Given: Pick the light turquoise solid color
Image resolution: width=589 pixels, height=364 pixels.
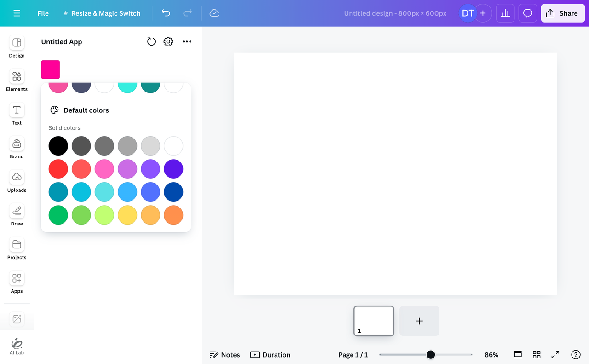Looking at the screenshot, I should (104, 192).
